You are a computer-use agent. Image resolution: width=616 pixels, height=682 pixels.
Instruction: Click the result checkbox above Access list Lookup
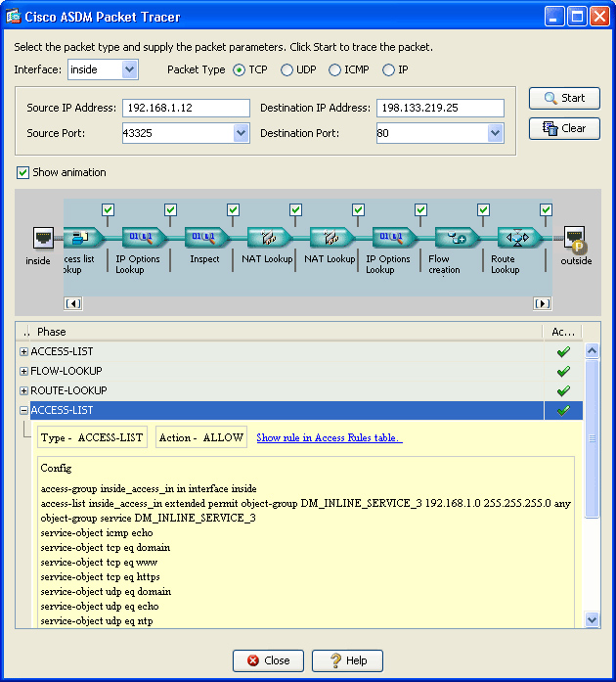coord(108,210)
